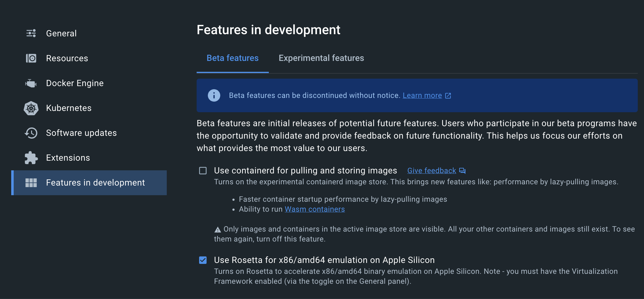Enable containerd for pulling and storing images

tap(203, 171)
